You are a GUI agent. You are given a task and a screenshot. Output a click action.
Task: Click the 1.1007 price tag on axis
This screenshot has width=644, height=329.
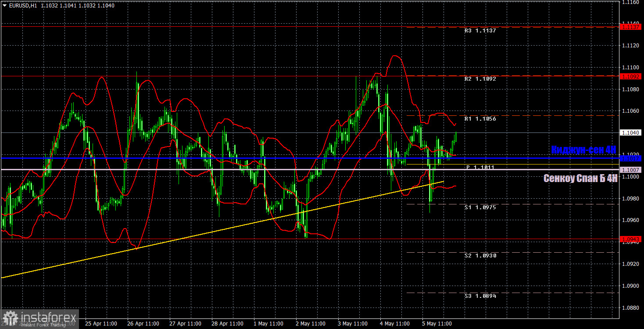pos(631,169)
